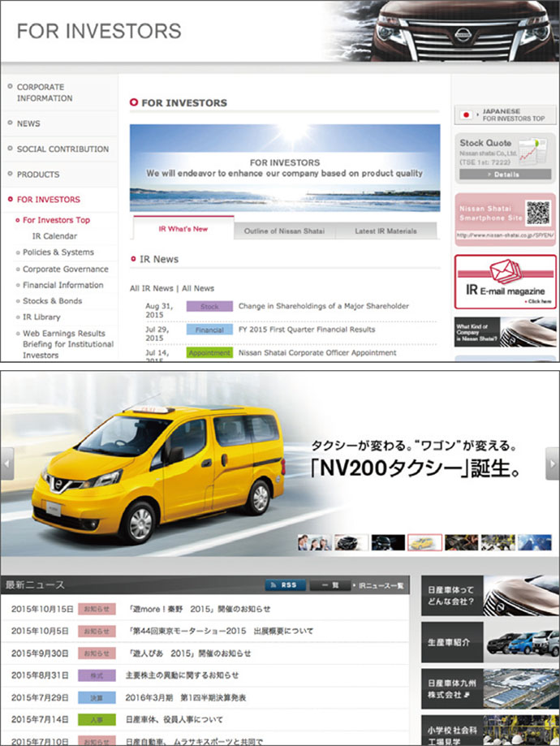Select the yellow taxi carousel thumbnail
Image resolution: width=560 pixels, height=746 pixels.
pyautogui.click(x=425, y=542)
